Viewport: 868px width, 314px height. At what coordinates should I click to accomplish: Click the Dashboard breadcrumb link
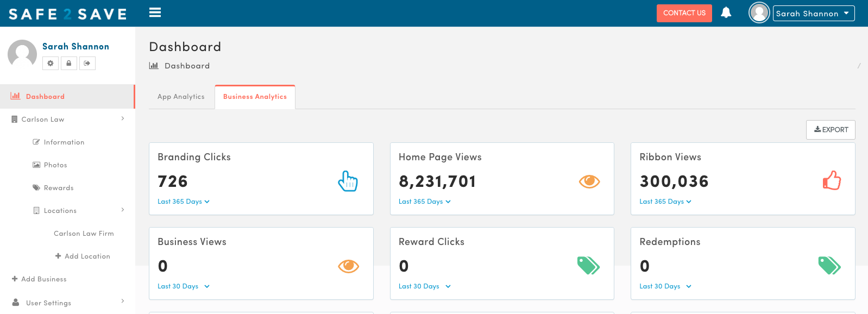(187, 66)
